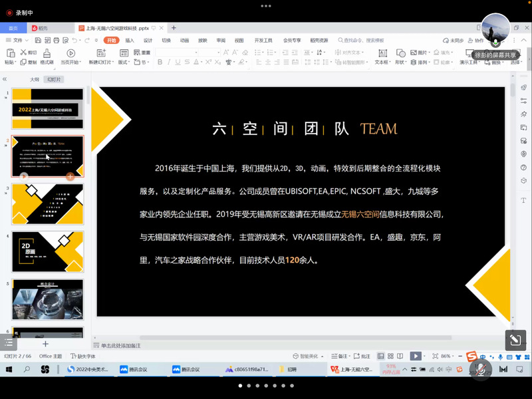Switch to the Outline (大纲) tab
The height and width of the screenshot is (399, 532).
point(35,79)
